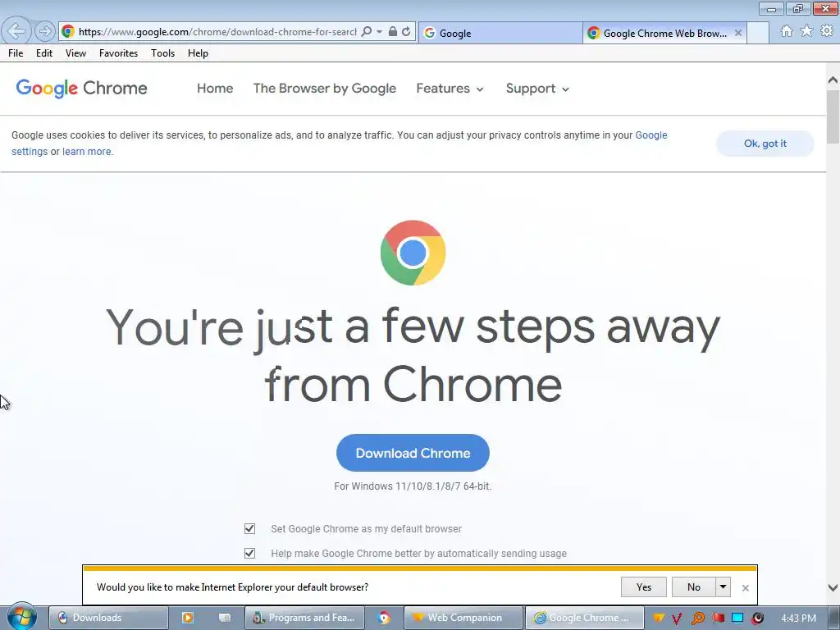Expand the Features dropdown
Screen dimensions: 840x630
(x=450, y=89)
